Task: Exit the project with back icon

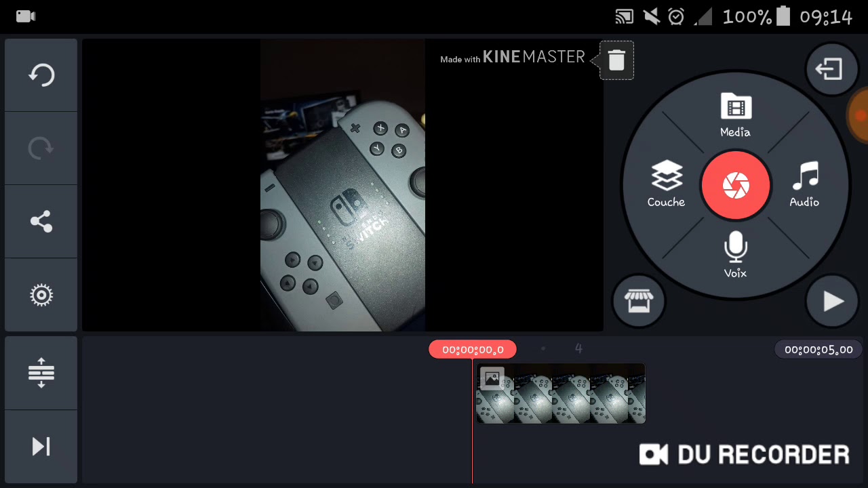Action: pos(831,69)
